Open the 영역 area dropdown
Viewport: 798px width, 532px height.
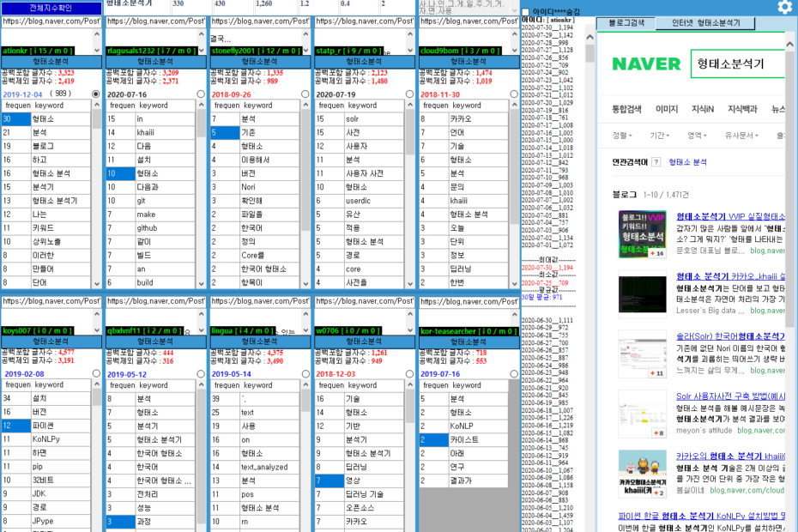tap(697, 136)
